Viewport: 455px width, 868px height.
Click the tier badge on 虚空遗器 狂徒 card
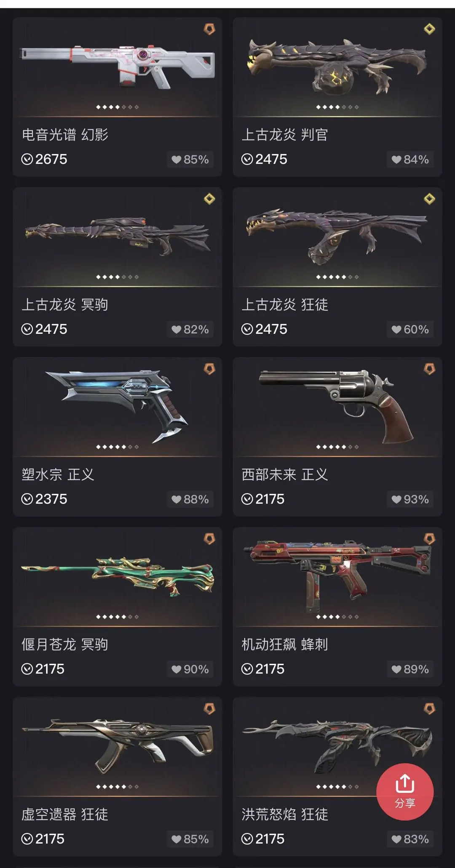pyautogui.click(x=209, y=708)
